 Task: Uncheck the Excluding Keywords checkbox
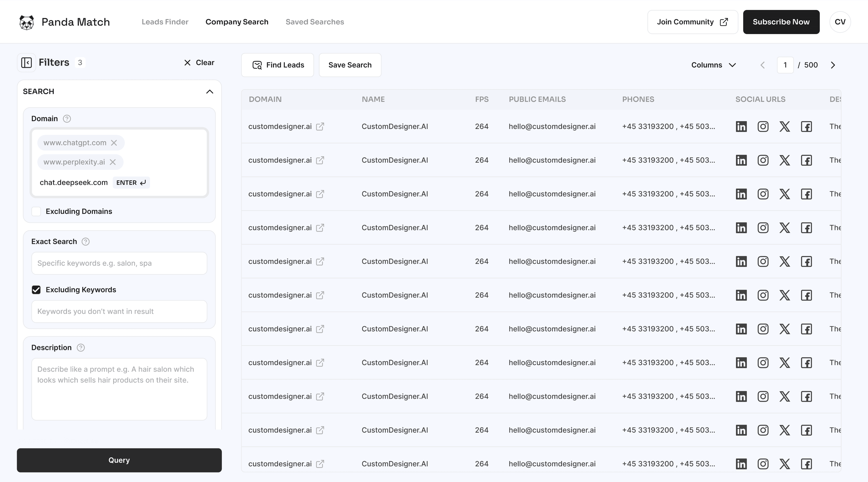36,290
